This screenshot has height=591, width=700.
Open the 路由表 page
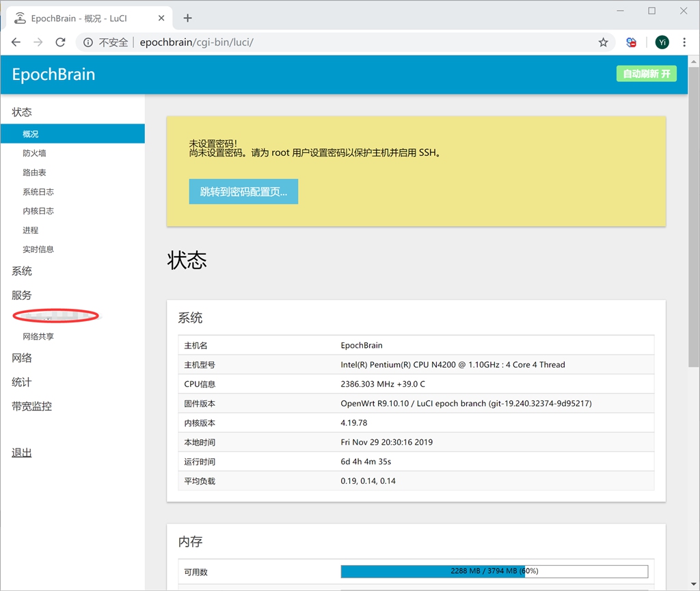click(x=34, y=172)
